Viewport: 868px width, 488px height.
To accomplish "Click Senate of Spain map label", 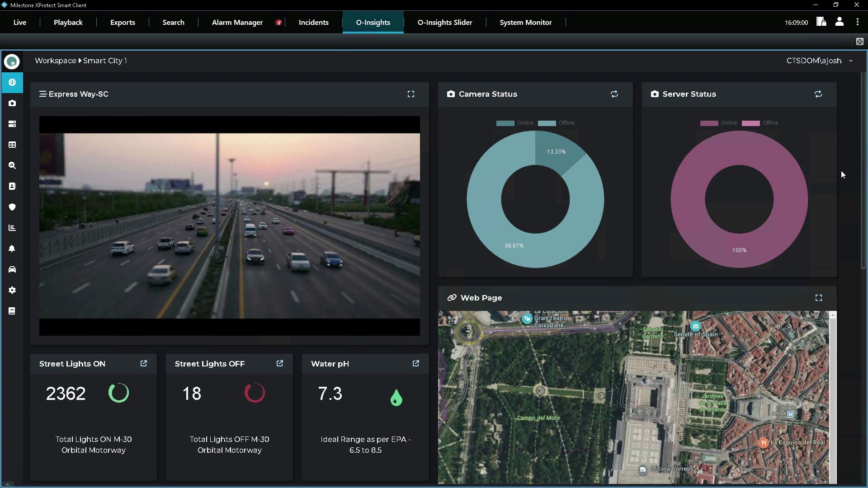I will (695, 334).
